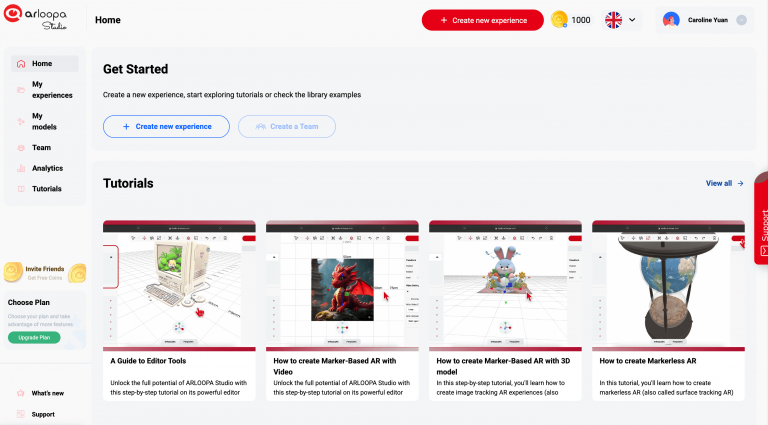Click the green Upgrade Plan button
This screenshot has width=768, height=425.
coord(34,337)
